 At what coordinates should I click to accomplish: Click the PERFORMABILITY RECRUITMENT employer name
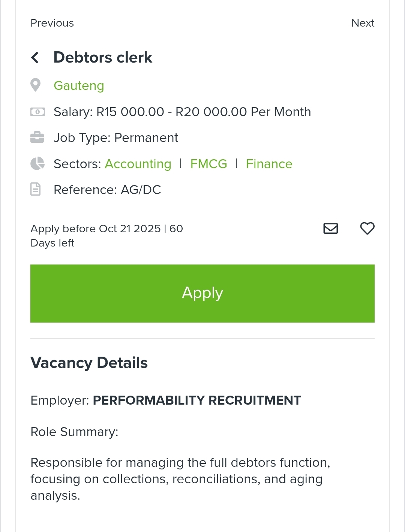(196, 400)
